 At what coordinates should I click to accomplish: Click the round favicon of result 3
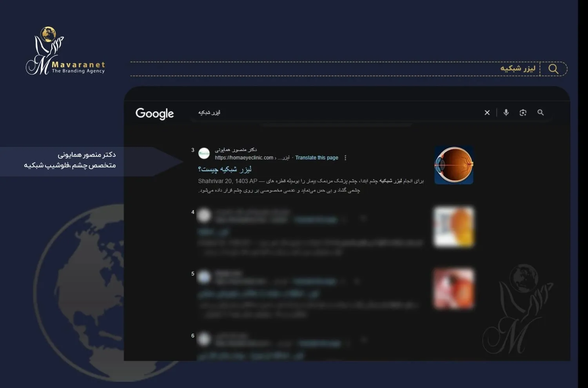[204, 153]
